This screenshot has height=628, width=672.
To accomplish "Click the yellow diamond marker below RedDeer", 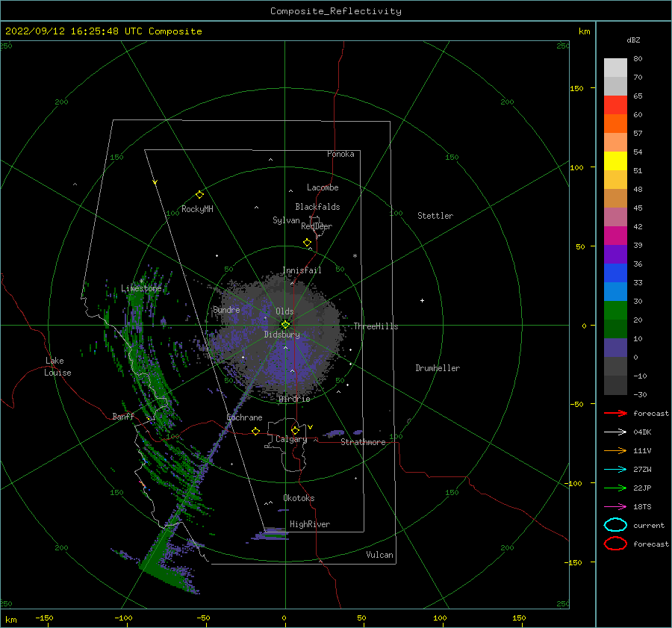I will 308,242.
